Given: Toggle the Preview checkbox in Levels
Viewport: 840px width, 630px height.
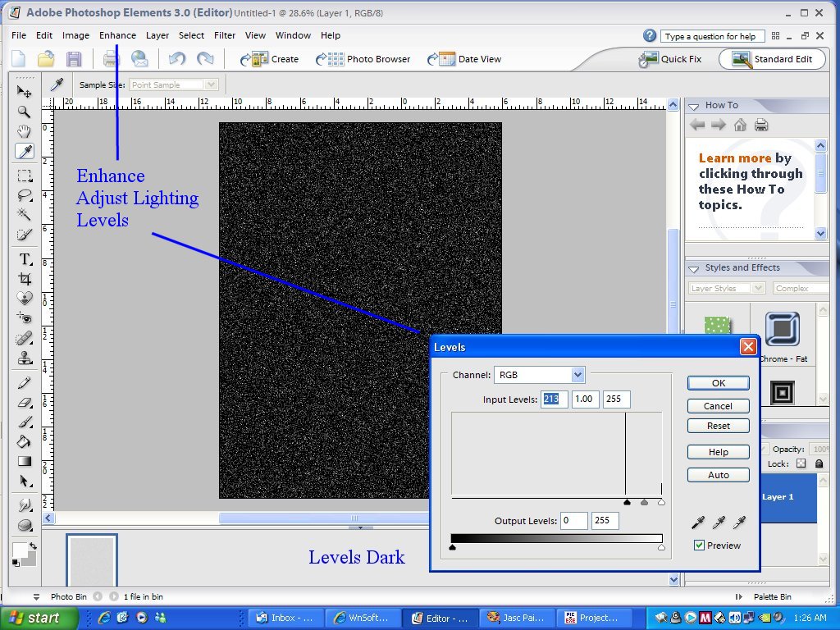Looking at the screenshot, I should (699, 546).
